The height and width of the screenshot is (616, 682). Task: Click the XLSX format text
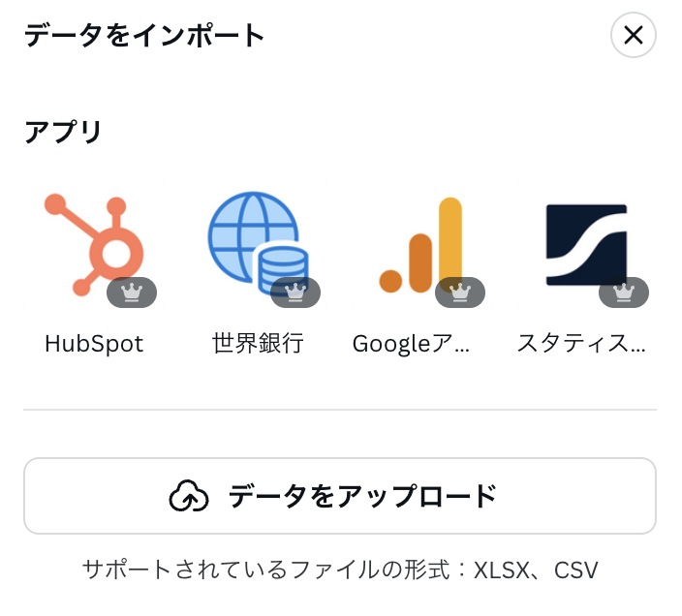(501, 570)
